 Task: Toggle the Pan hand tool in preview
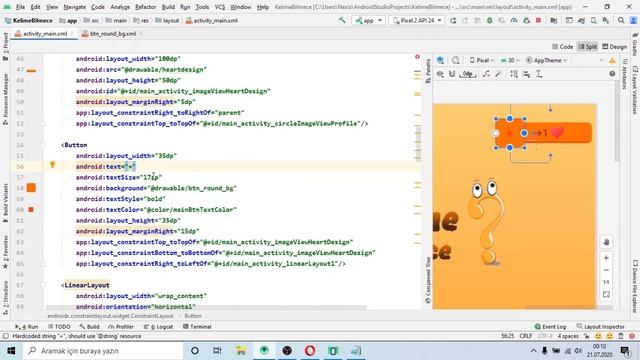[606, 242]
